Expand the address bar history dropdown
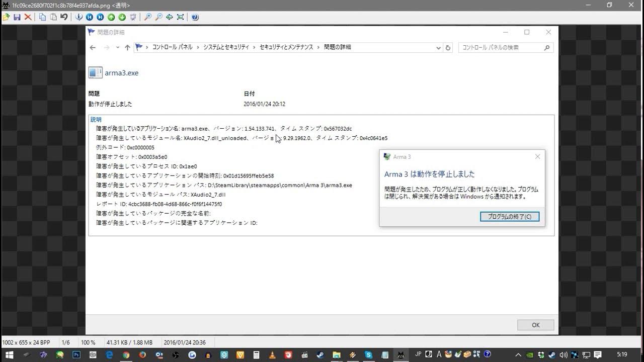This screenshot has height=362, width=644. [x=438, y=47]
